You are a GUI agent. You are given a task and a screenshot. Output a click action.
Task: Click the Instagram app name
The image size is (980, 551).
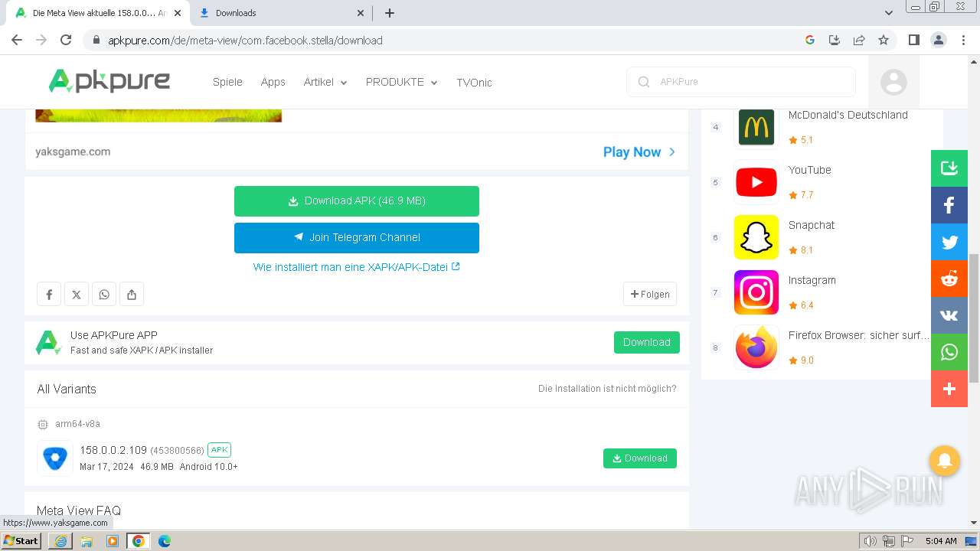point(812,280)
